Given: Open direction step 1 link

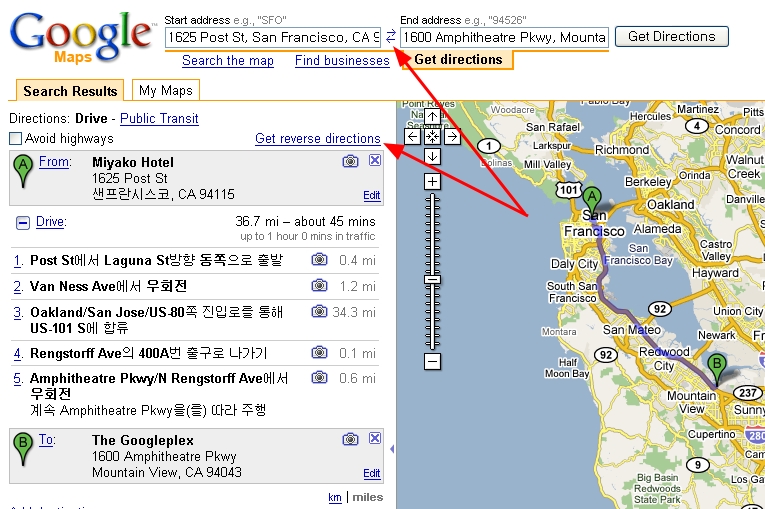Looking at the screenshot, I should pyautogui.click(x=18, y=261).
